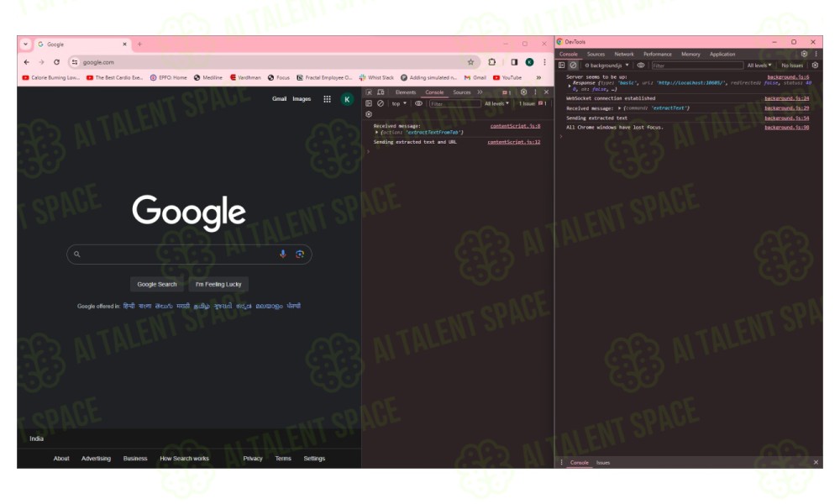Search by image with Google Lens icon

(300, 254)
